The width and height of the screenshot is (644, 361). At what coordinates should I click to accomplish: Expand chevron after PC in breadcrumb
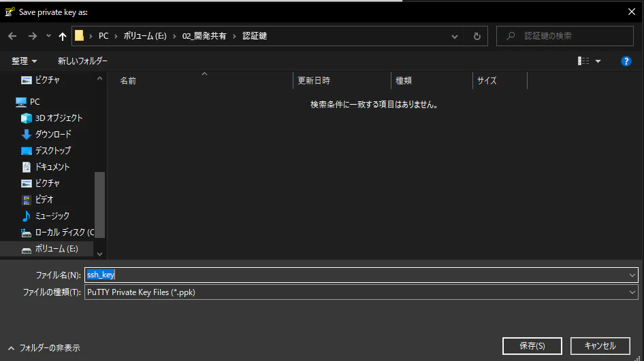click(116, 36)
